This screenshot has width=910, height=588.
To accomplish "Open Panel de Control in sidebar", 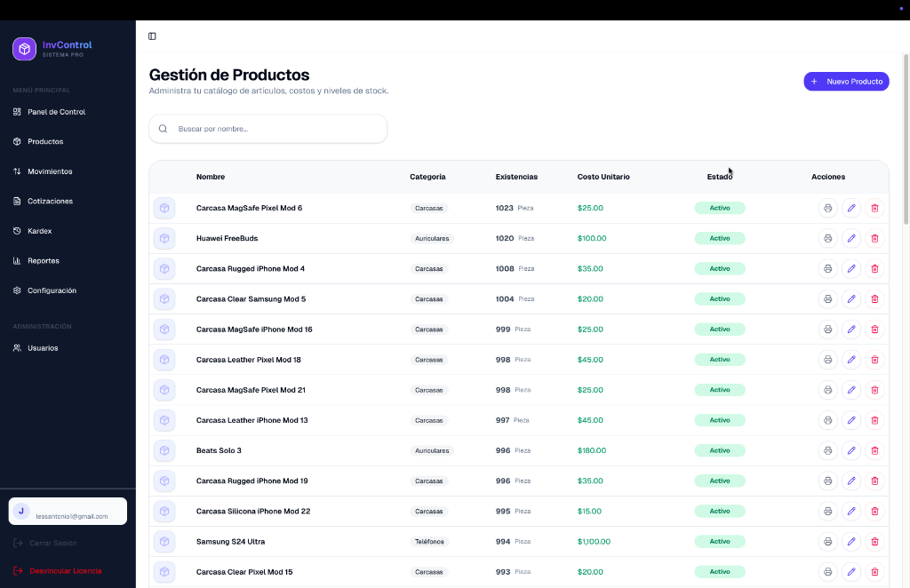I will pyautogui.click(x=56, y=112).
